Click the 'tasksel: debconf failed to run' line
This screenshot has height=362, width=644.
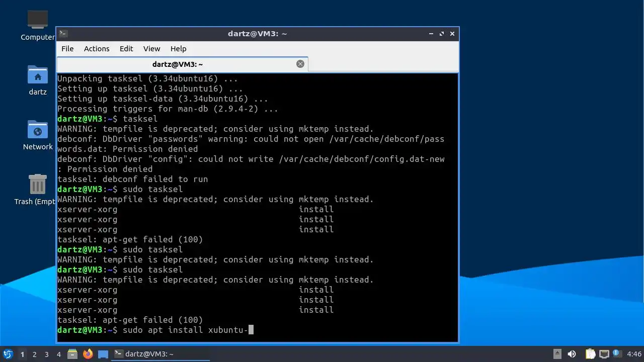click(132, 179)
